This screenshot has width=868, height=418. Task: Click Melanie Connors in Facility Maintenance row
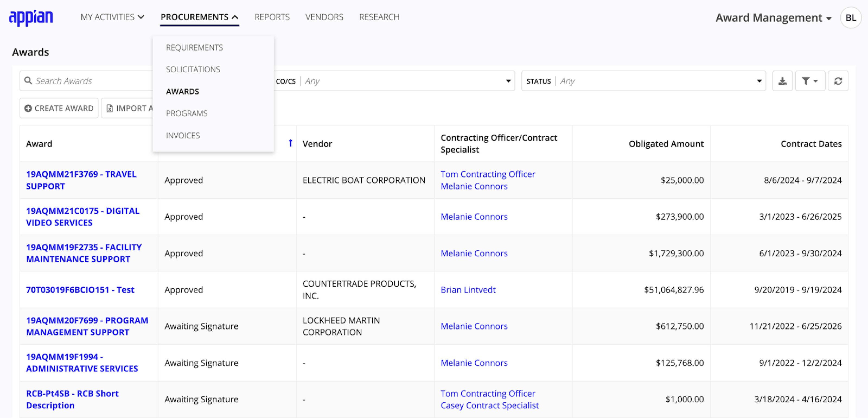pos(474,253)
